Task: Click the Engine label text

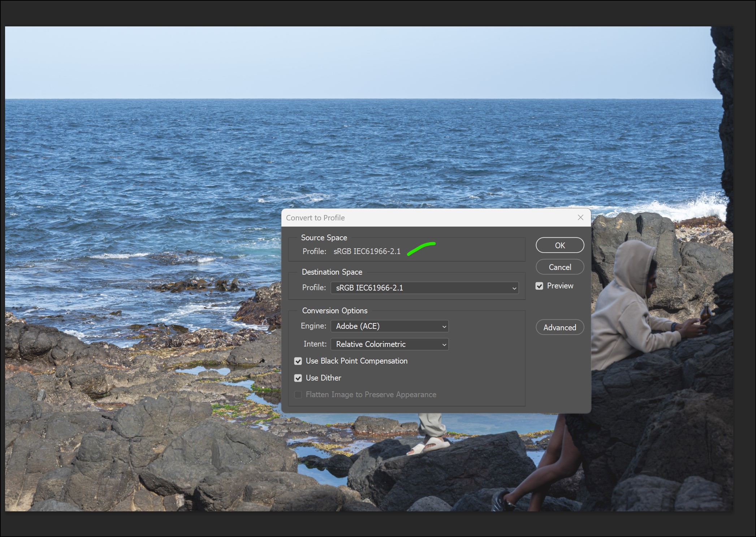Action: click(313, 326)
